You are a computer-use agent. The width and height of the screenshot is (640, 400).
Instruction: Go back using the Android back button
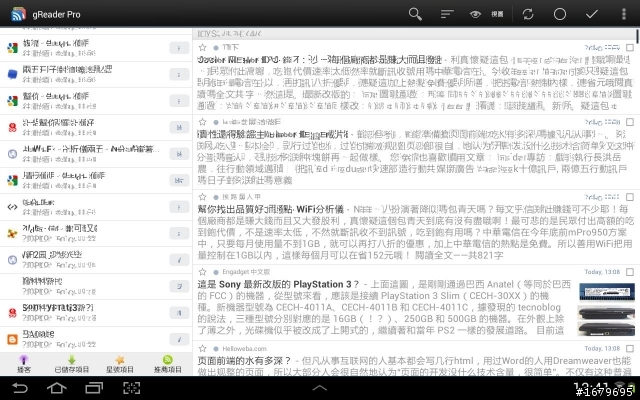(x=20, y=388)
